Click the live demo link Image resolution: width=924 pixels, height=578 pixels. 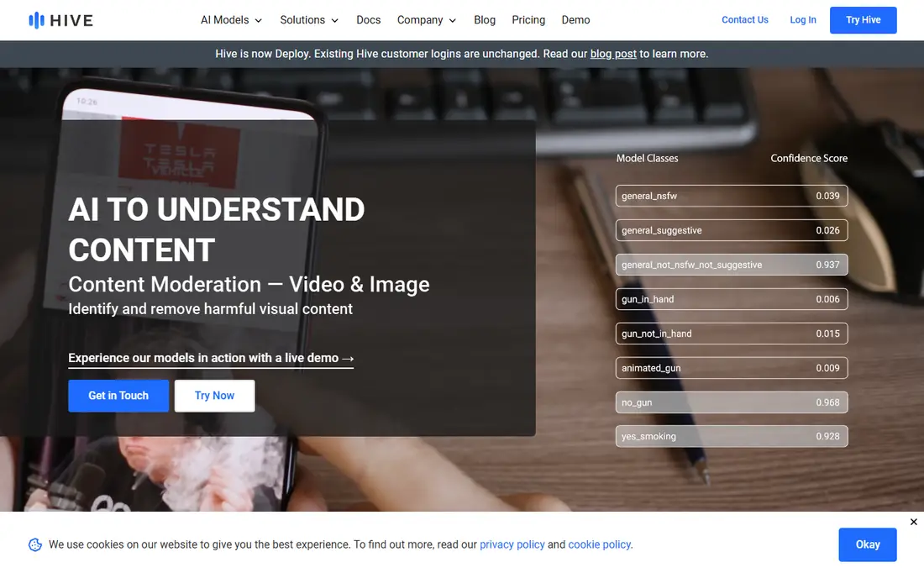pos(211,358)
